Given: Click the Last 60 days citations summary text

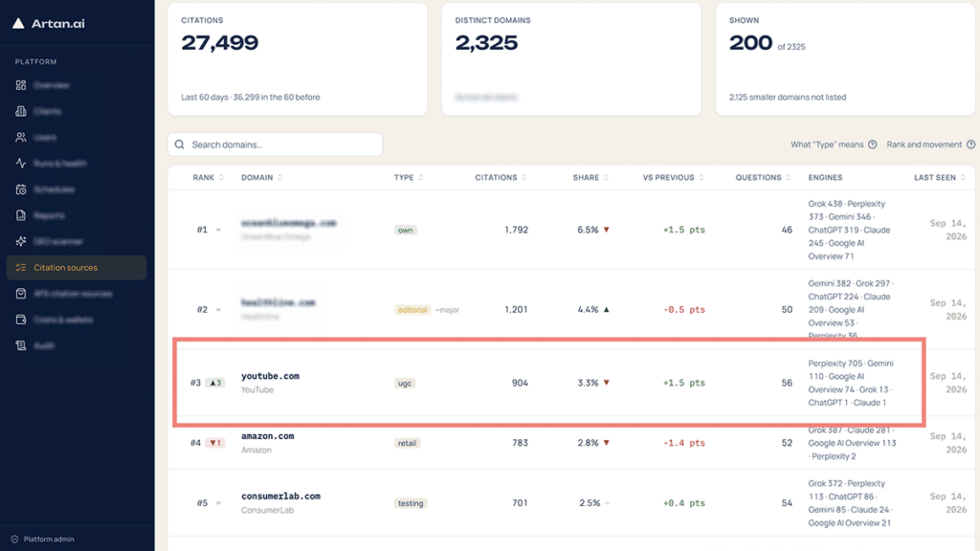Looking at the screenshot, I should [x=251, y=97].
